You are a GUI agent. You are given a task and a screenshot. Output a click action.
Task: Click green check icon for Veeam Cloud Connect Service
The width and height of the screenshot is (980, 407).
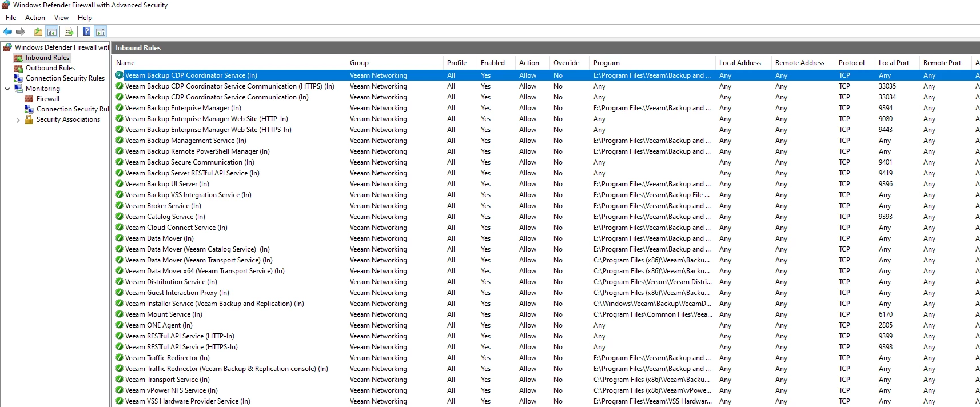point(119,228)
